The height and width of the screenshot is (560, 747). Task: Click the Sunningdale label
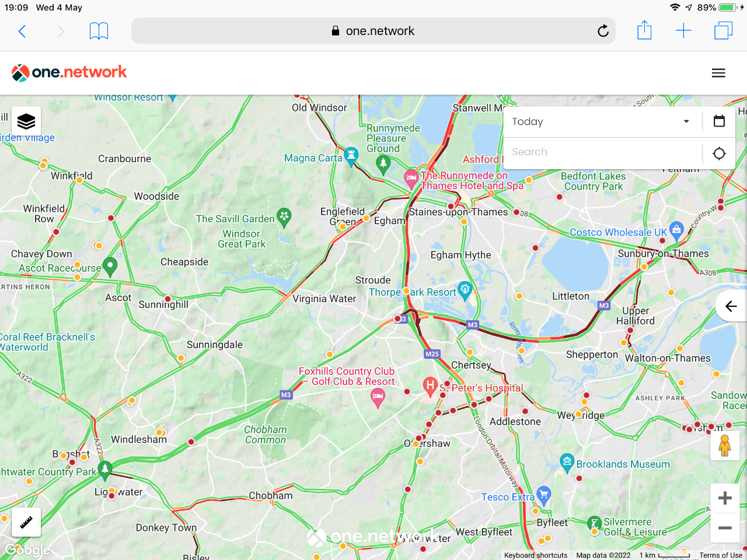(214, 345)
